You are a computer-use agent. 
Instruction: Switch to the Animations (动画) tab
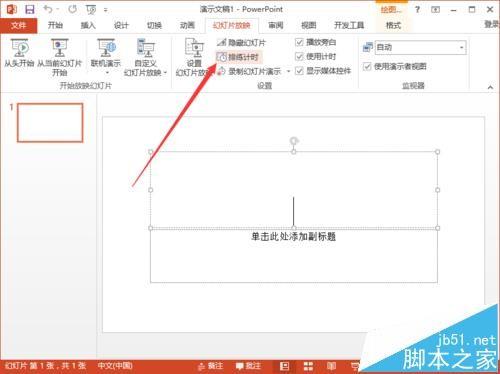point(187,25)
